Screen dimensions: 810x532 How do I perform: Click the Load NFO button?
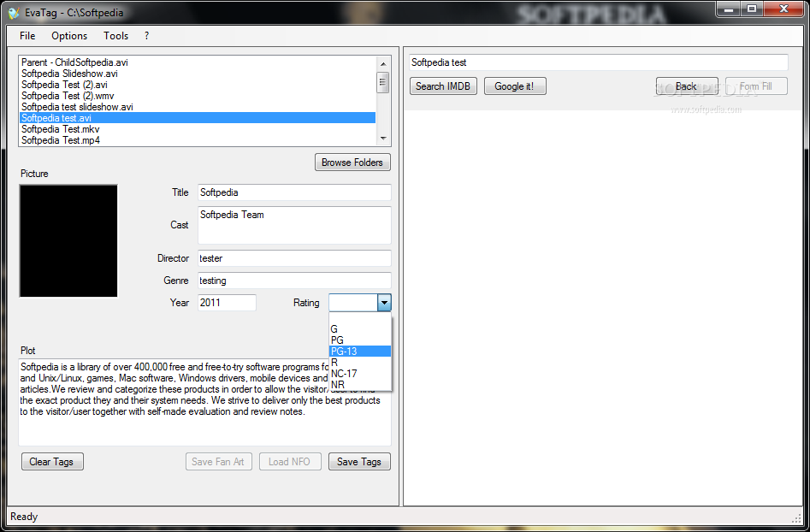tap(290, 462)
